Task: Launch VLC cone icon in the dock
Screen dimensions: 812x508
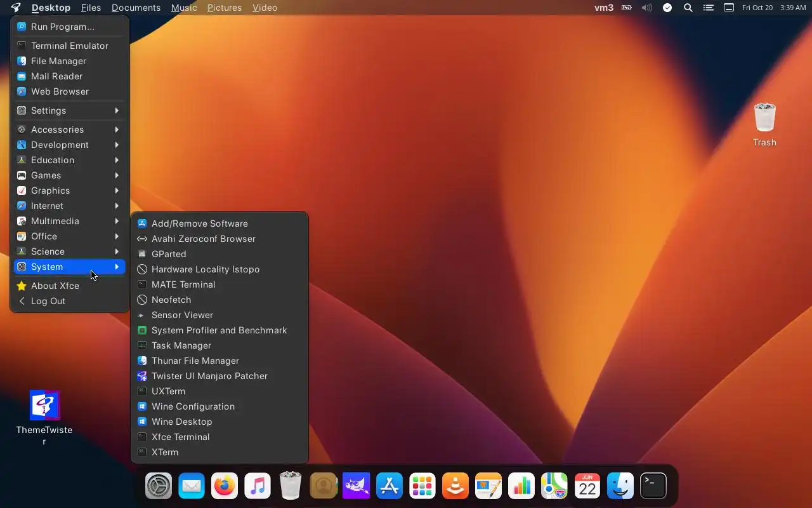Action: (x=455, y=486)
